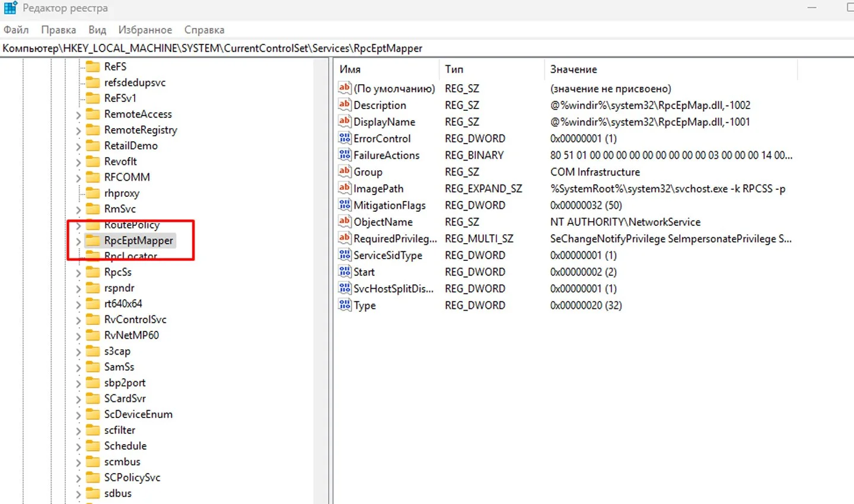Click the Type DWORD value icon
This screenshot has height=504, width=854.
(x=345, y=305)
